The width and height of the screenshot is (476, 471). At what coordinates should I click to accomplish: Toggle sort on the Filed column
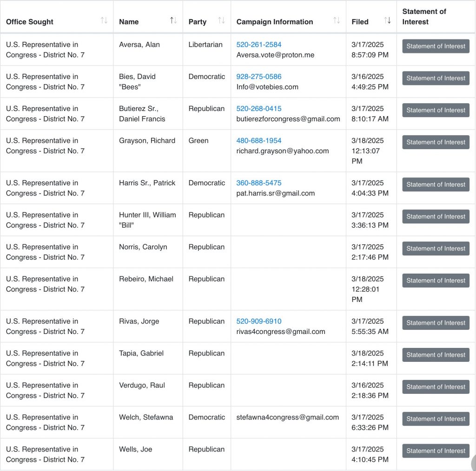coord(387,21)
